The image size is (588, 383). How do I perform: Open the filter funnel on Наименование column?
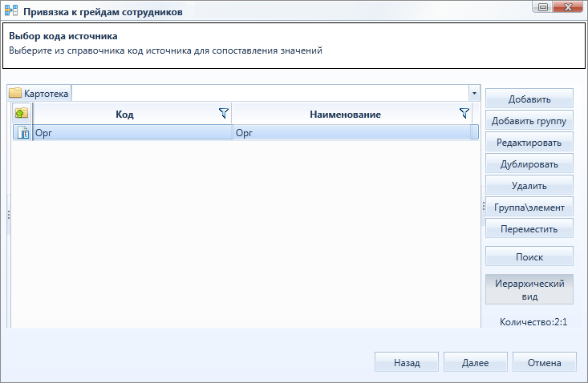(464, 113)
